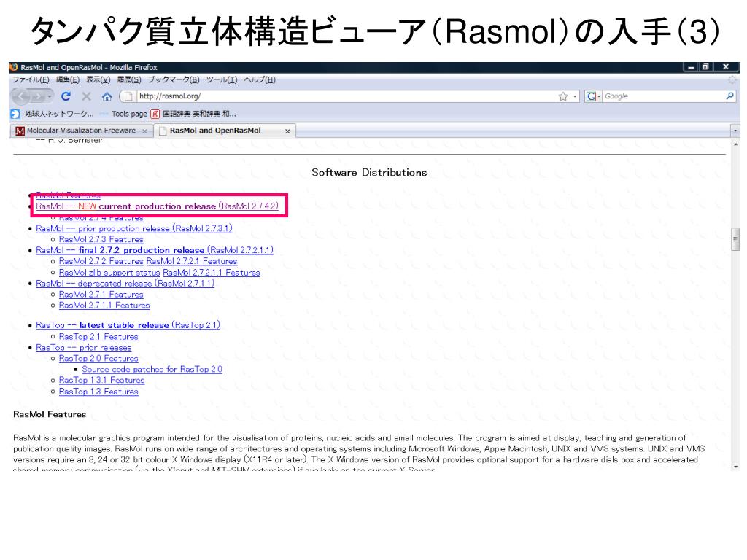Switch to Molecular Visualization Freeware tab
This screenshot has height=560, width=747.
click(x=81, y=131)
